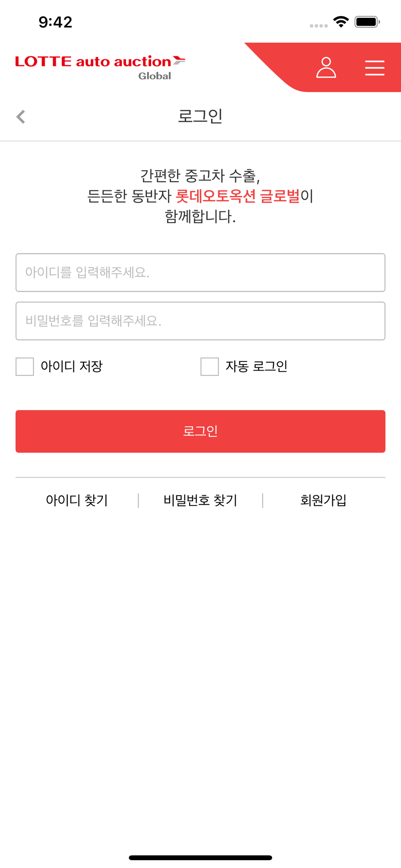
Task: Tap the cellular signal dots
Action: click(x=319, y=26)
